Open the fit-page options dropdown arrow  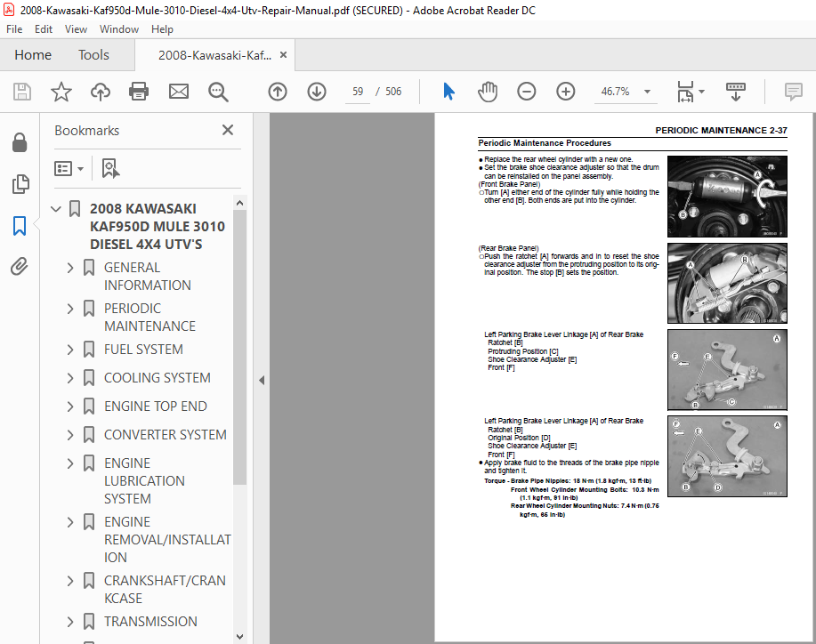click(701, 92)
